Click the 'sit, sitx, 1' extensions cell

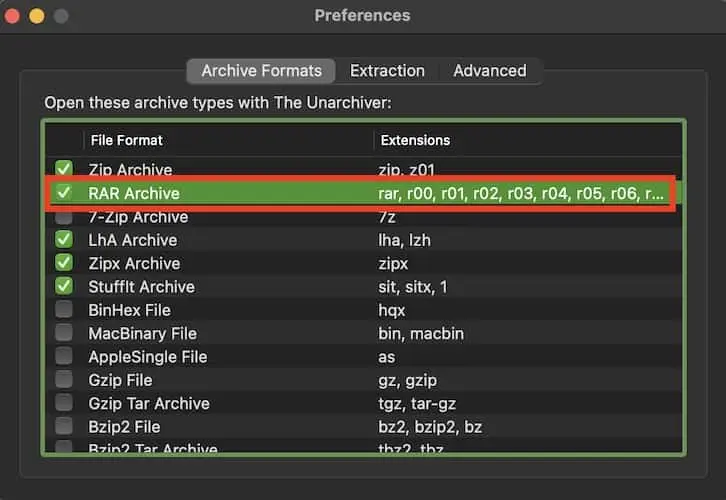(413, 287)
